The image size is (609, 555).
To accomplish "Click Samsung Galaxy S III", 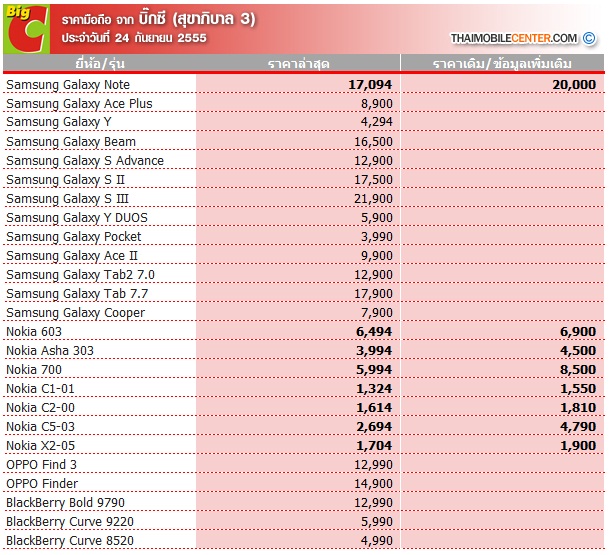I will pos(67,199).
